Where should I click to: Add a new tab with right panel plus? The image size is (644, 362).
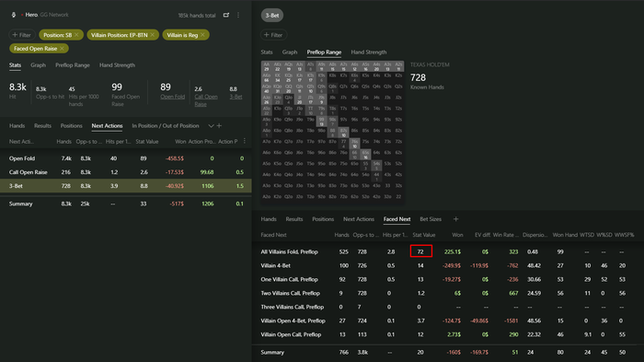tap(456, 219)
